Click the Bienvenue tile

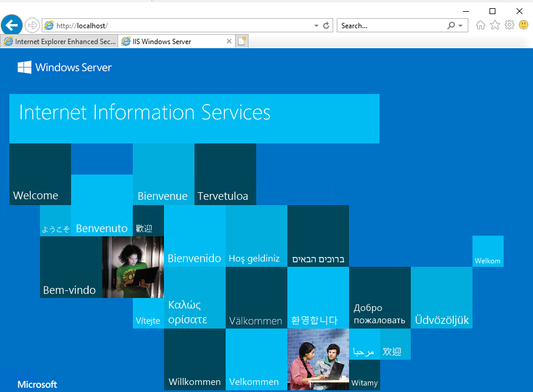point(163,174)
